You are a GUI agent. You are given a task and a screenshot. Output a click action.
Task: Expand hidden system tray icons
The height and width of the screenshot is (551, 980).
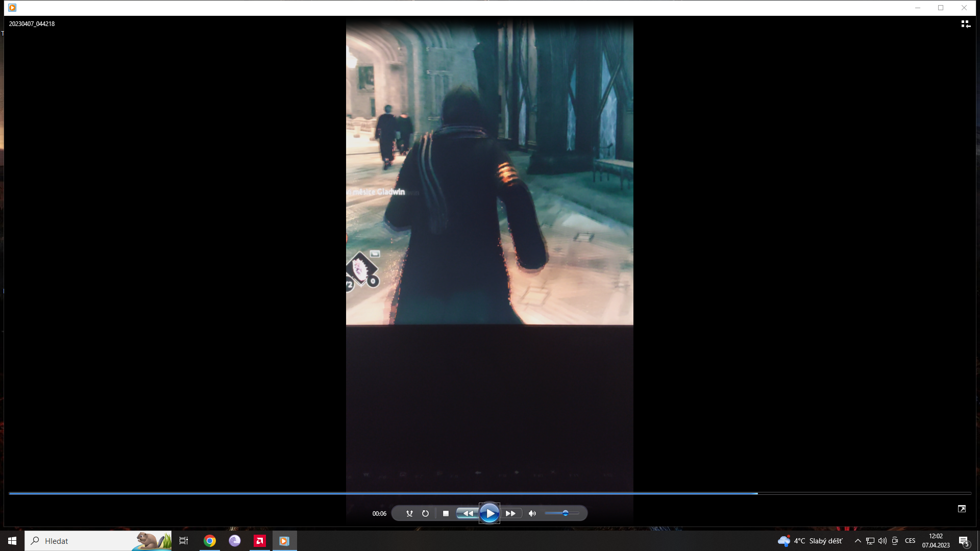(857, 541)
